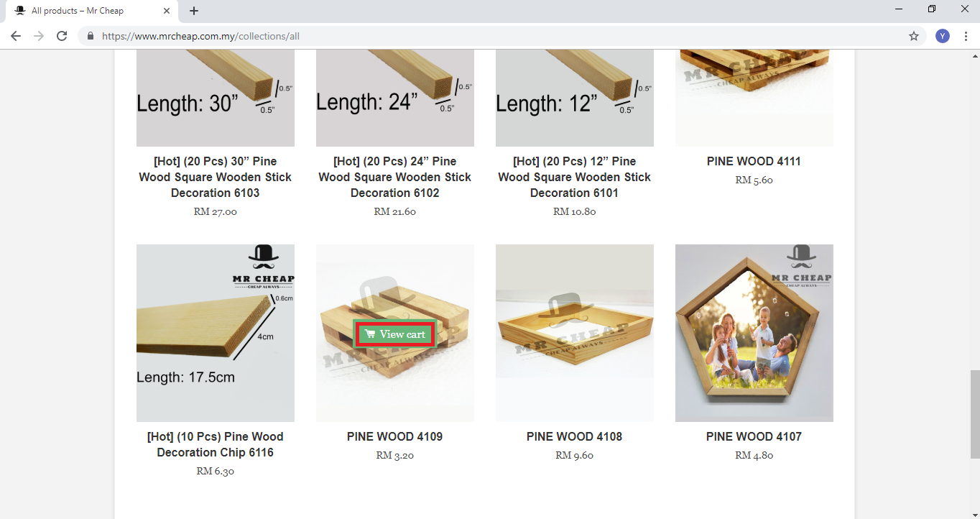Reload the page with refresh icon
This screenshot has height=519, width=980.
(x=62, y=36)
